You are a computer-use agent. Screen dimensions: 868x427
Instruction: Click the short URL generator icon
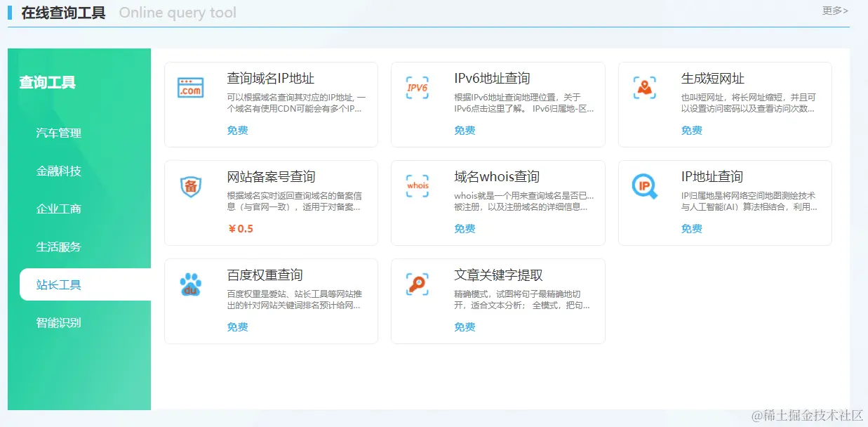click(x=645, y=88)
